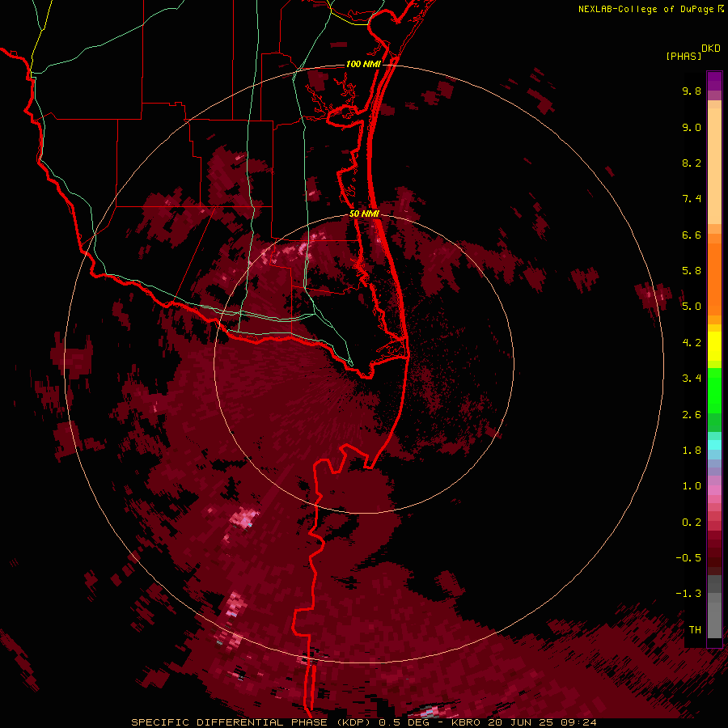Click the 2.6 value on color scale
This screenshot has width=728, height=728.
coord(692,415)
